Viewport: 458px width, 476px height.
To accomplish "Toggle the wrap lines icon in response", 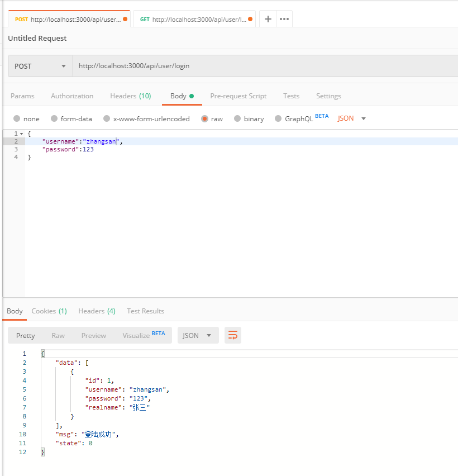I will click(233, 335).
